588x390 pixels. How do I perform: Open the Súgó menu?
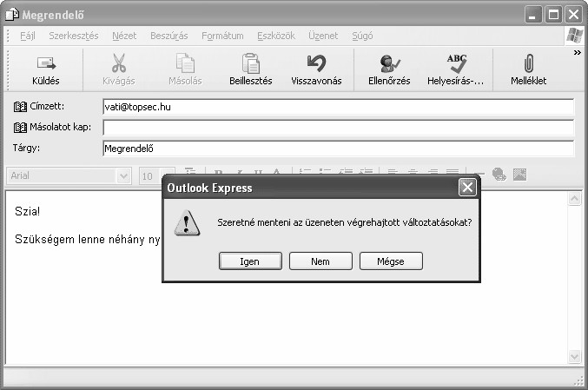point(362,36)
